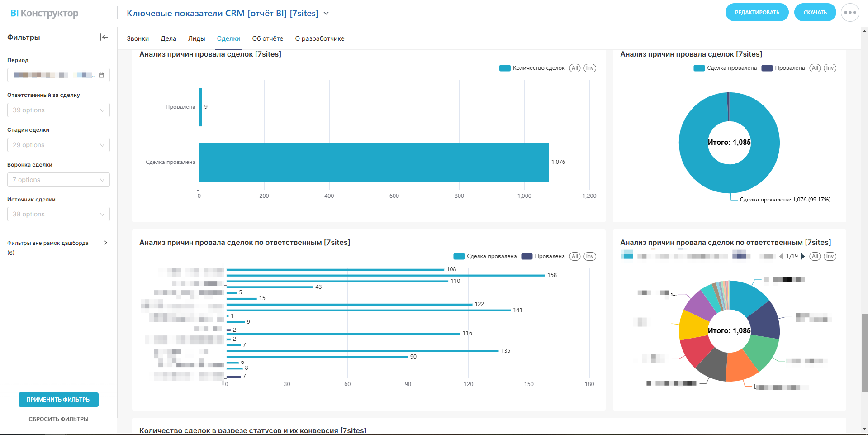Open Стадия сделки dropdown

(58, 145)
